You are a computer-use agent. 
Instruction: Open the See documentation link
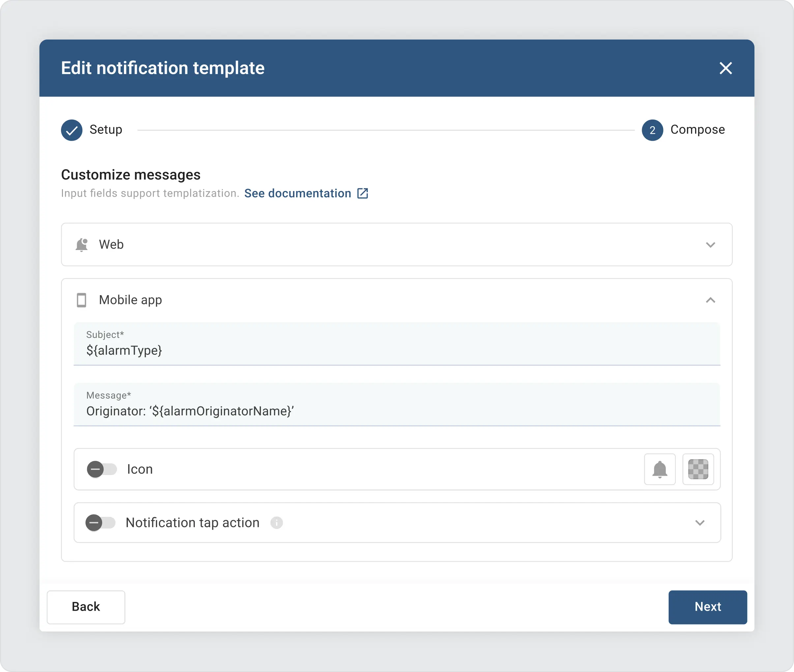click(297, 193)
